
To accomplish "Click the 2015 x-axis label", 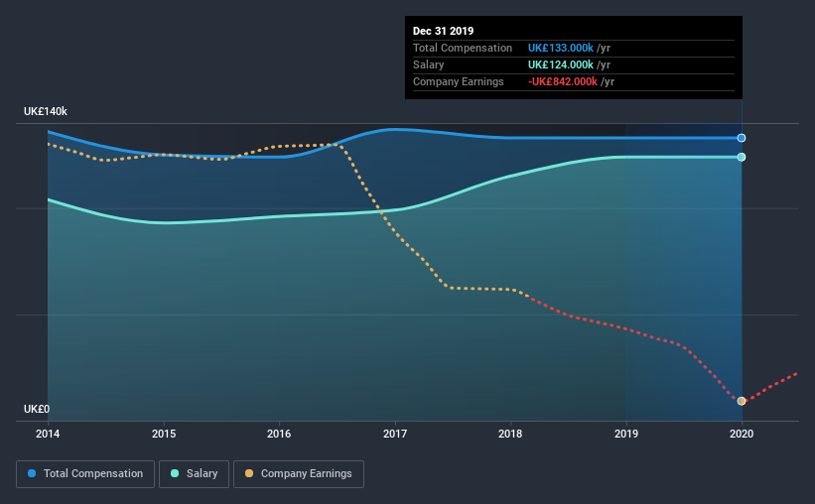I will pyautogui.click(x=164, y=434).
